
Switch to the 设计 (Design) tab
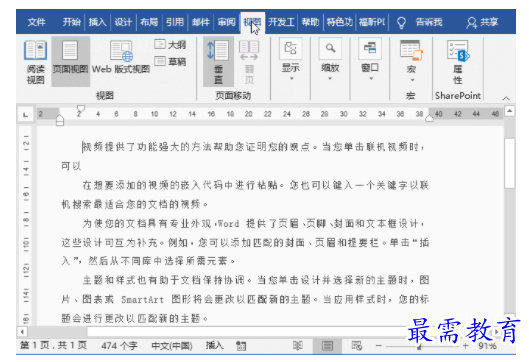(x=123, y=22)
